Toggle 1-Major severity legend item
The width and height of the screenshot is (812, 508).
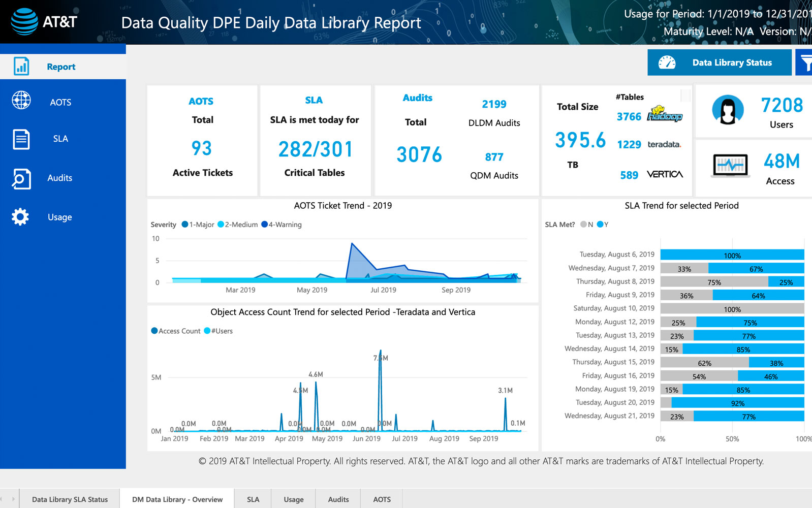(198, 225)
